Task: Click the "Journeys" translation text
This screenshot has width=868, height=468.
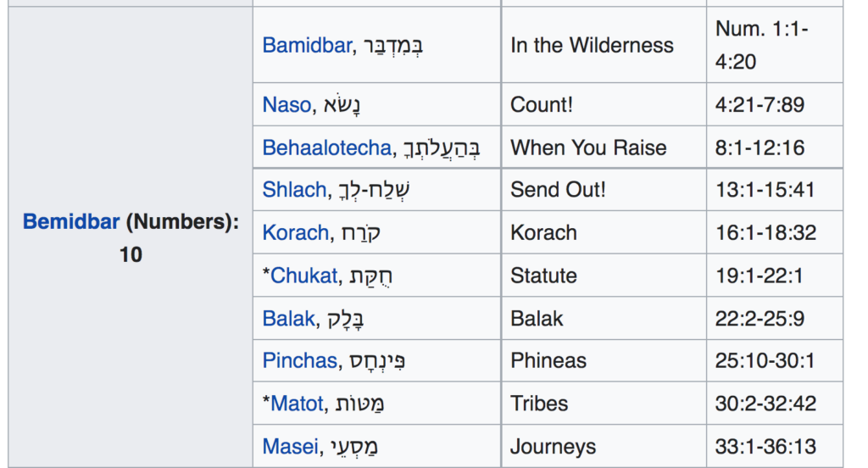Action: [553, 447]
